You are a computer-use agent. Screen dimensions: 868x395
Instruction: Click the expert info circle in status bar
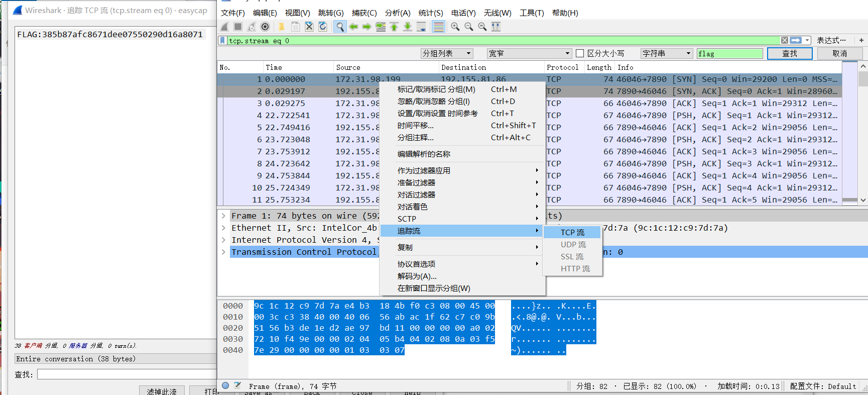tap(225, 385)
